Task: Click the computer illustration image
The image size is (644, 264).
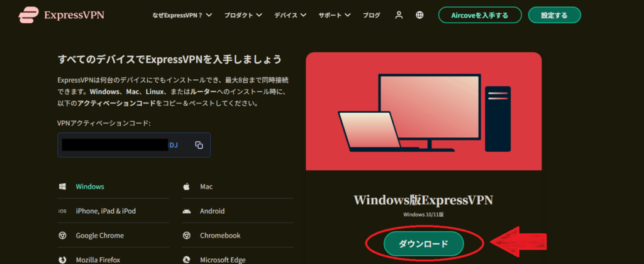Action: point(424,111)
